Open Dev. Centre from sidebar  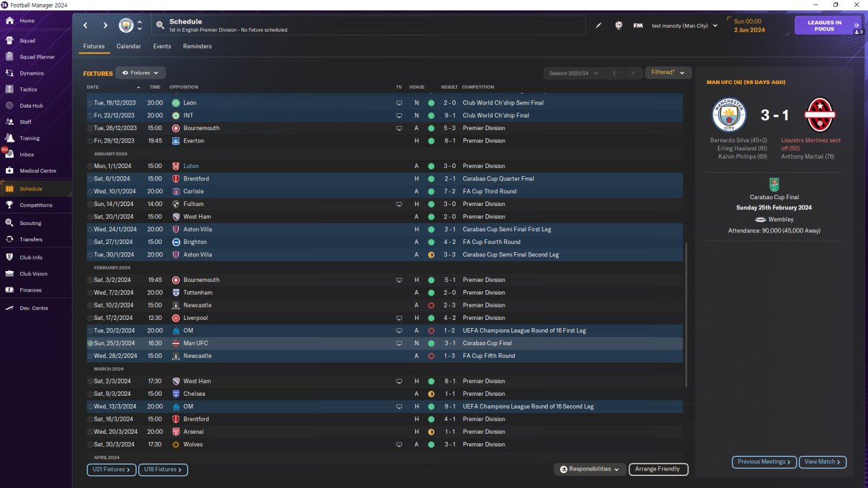tap(34, 308)
